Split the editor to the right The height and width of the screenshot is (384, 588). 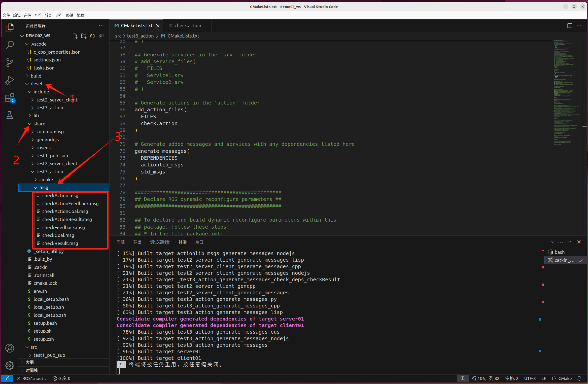click(x=569, y=26)
